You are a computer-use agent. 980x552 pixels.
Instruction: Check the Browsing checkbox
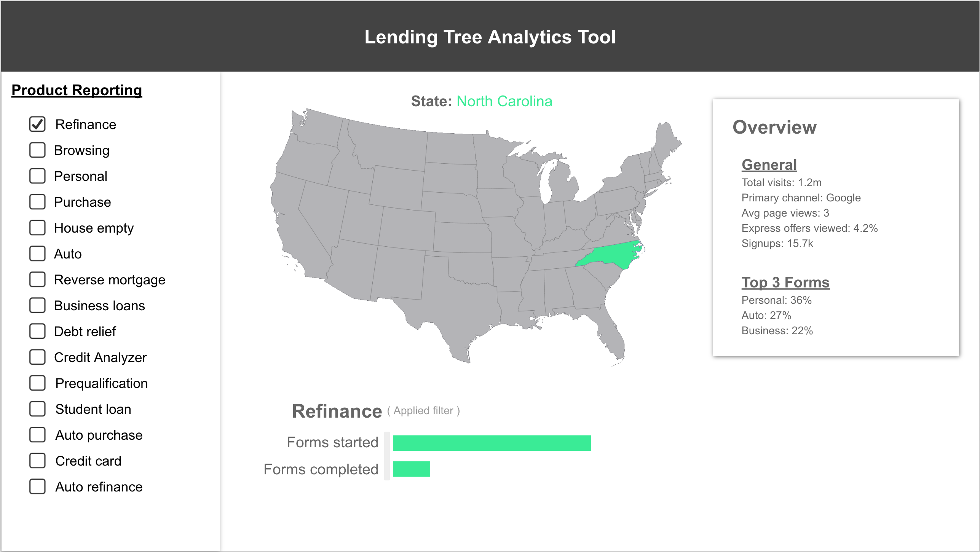click(x=37, y=150)
